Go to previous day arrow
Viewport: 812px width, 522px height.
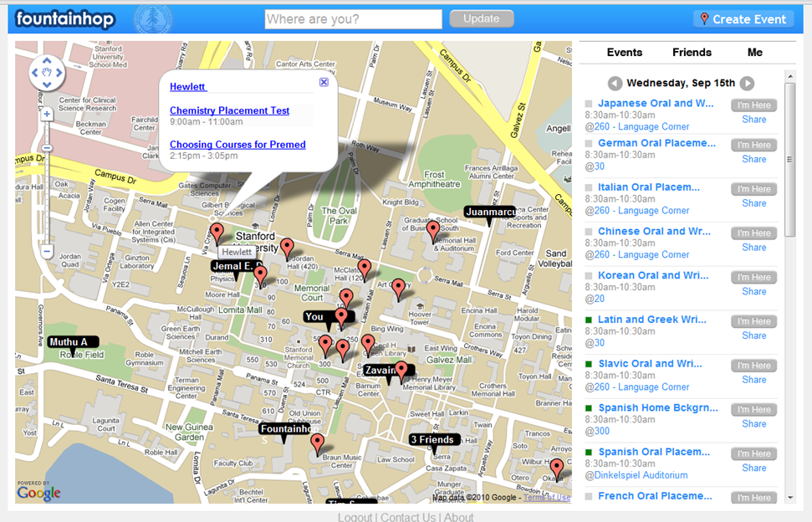point(615,84)
